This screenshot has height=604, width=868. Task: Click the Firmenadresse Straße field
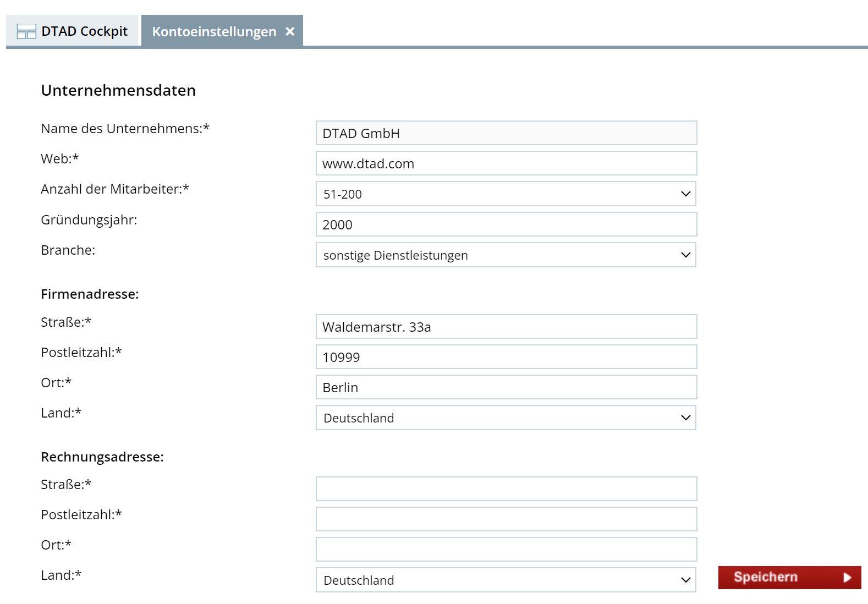[x=506, y=327]
